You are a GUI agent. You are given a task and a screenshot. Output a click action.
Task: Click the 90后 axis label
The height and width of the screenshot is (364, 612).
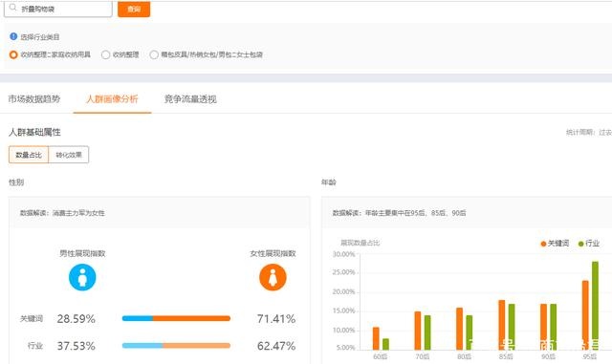tap(548, 356)
